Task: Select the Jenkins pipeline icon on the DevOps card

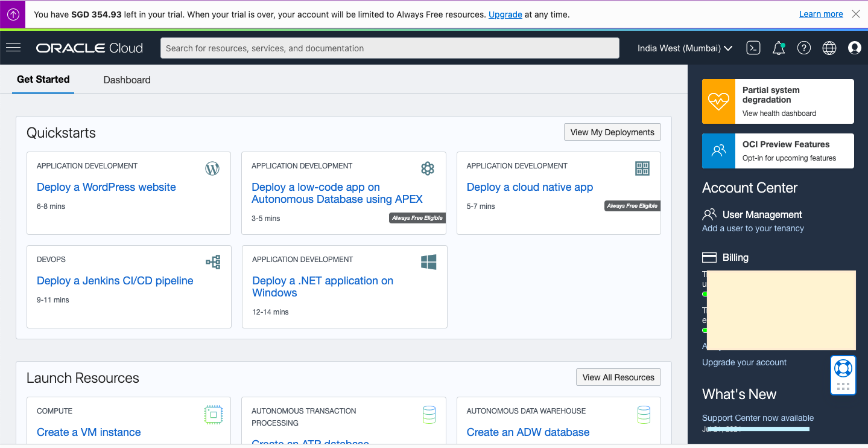Action: (213, 261)
